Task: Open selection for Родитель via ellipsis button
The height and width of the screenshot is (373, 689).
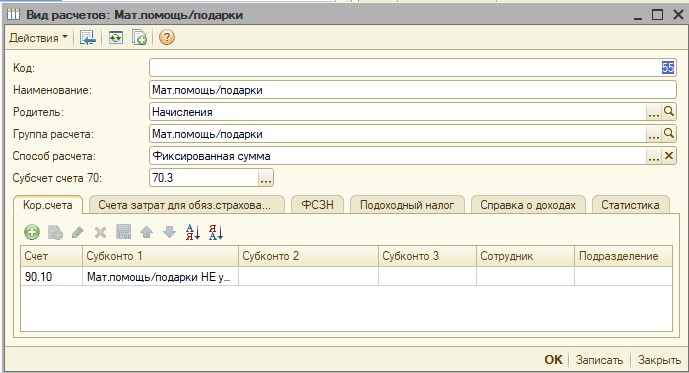Action: [x=653, y=112]
